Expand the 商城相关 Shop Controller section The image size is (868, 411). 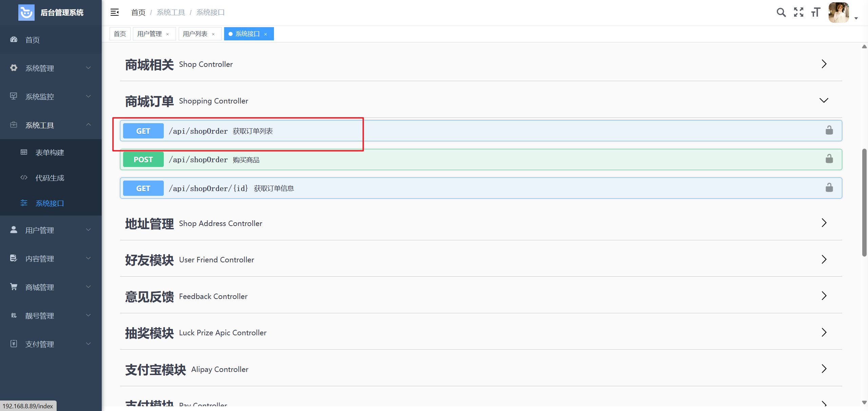point(824,64)
